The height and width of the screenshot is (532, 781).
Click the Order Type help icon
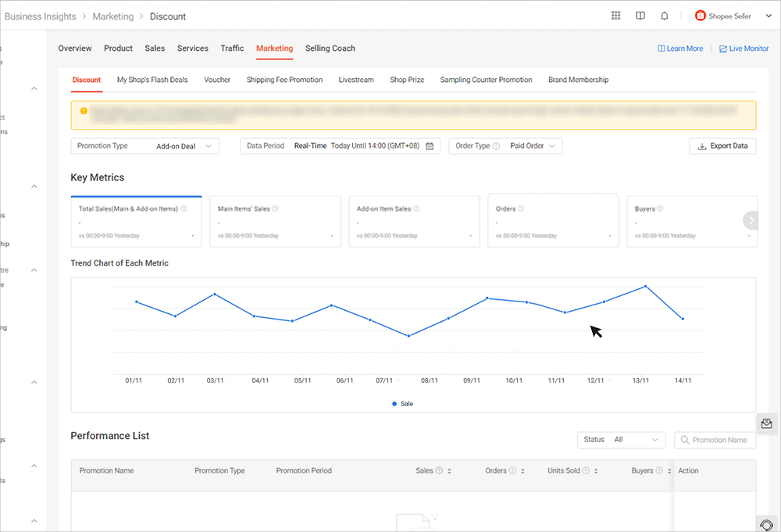496,146
